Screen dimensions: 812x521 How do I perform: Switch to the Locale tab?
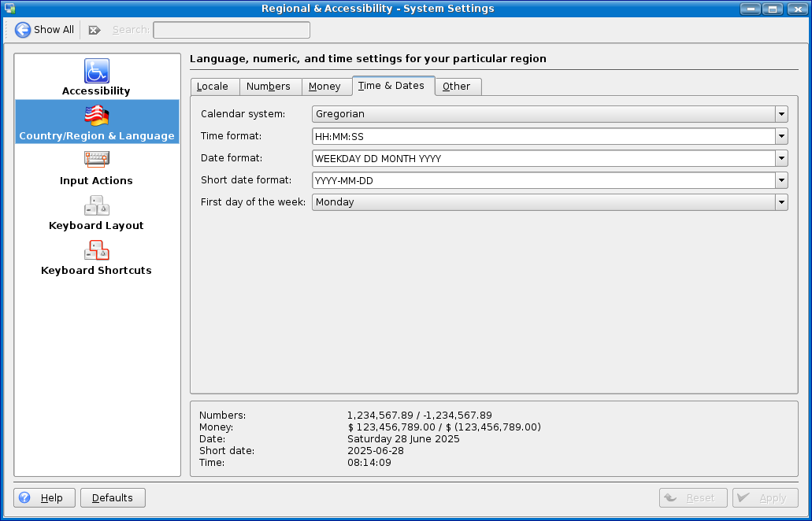(x=213, y=87)
